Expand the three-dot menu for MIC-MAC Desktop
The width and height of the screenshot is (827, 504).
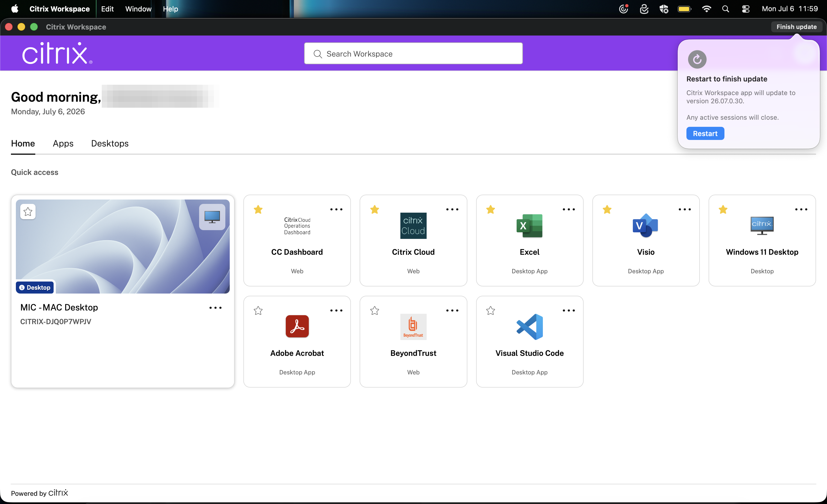coord(216,307)
